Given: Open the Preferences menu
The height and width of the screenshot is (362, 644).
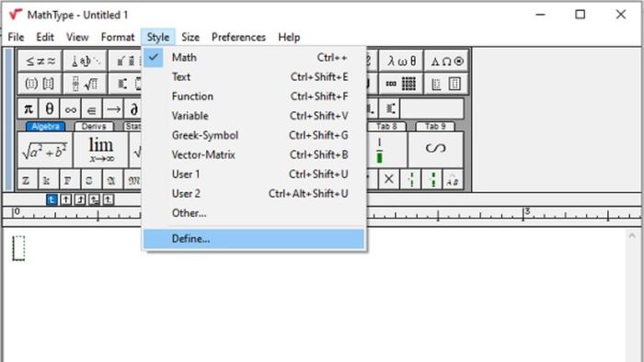Looking at the screenshot, I should tap(238, 38).
